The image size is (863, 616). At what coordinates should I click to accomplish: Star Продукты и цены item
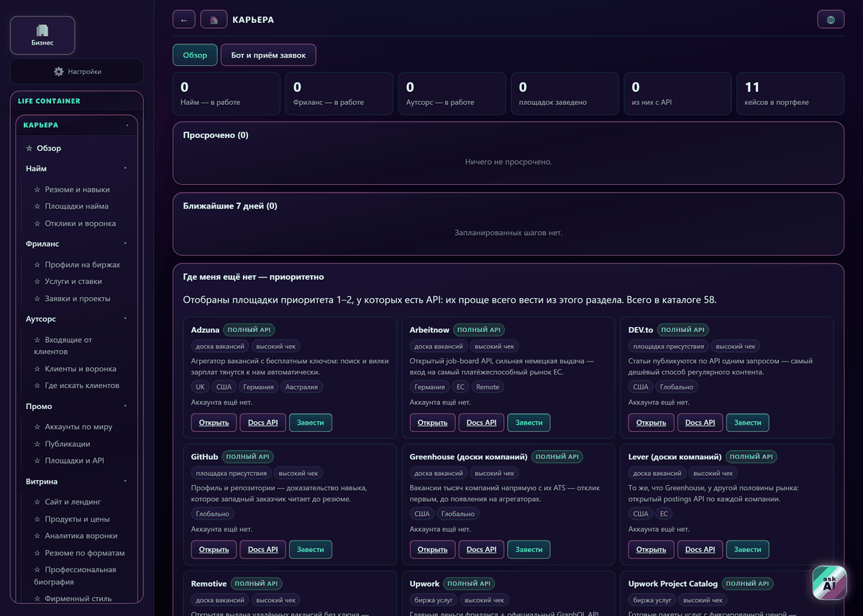(38, 519)
